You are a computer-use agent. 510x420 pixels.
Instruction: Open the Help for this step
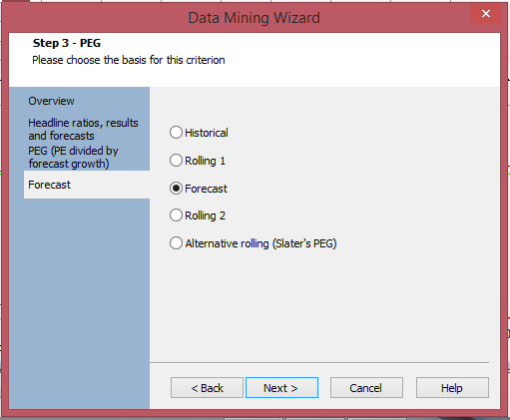[x=452, y=388]
